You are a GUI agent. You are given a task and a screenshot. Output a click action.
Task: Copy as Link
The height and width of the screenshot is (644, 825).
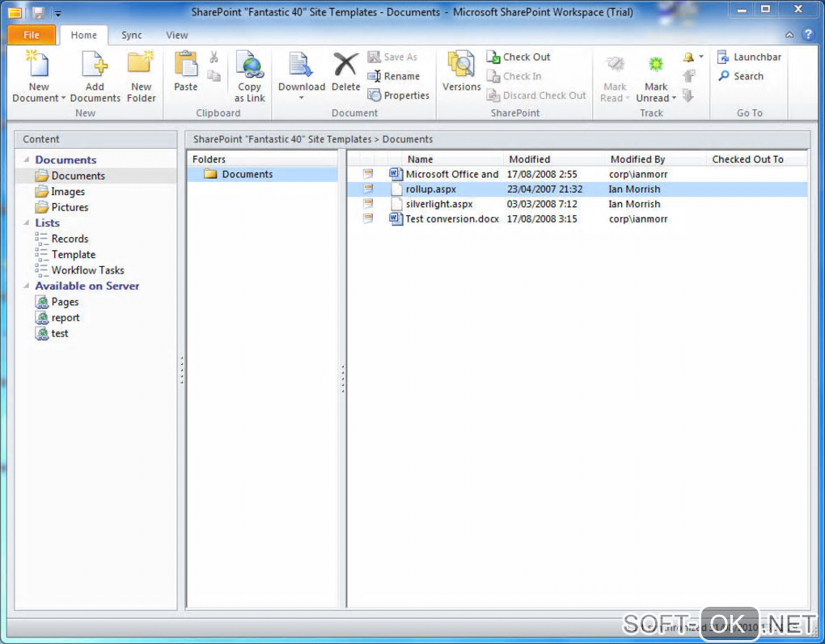[x=249, y=77]
